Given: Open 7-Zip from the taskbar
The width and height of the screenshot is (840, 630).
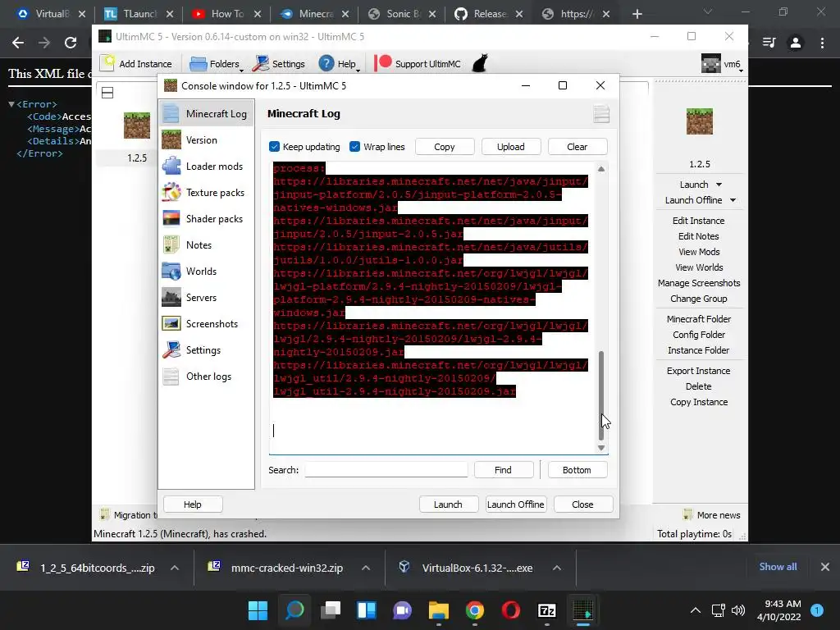Looking at the screenshot, I should [546, 610].
